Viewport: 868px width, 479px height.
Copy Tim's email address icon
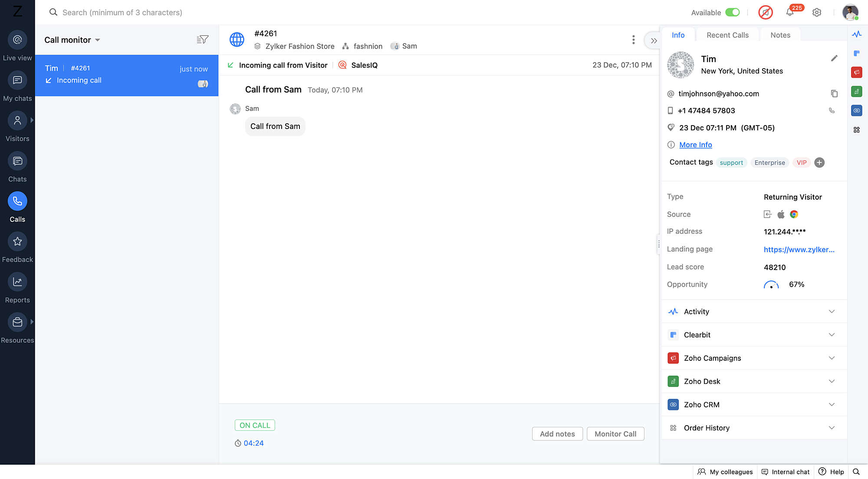click(834, 94)
